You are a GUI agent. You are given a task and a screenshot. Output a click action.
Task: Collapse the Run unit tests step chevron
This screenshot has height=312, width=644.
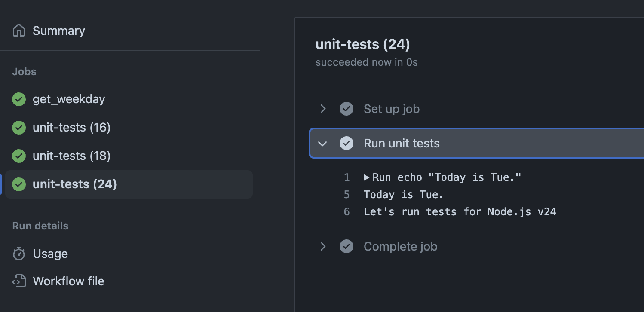[323, 143]
